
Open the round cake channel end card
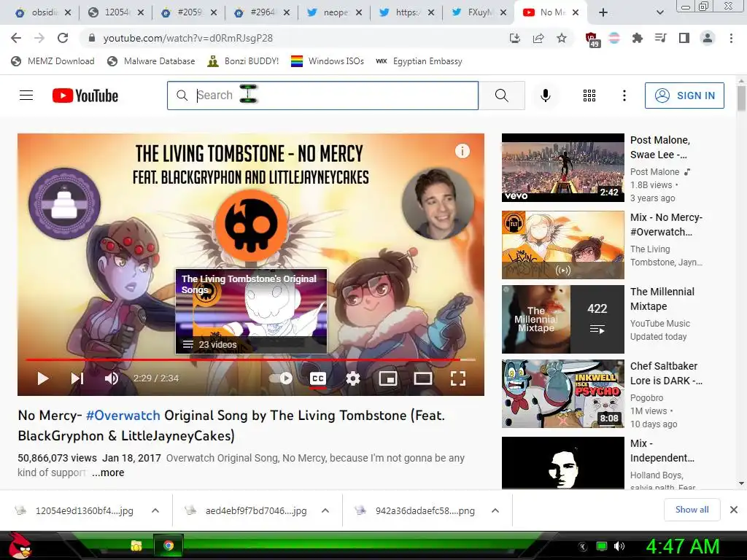64,203
